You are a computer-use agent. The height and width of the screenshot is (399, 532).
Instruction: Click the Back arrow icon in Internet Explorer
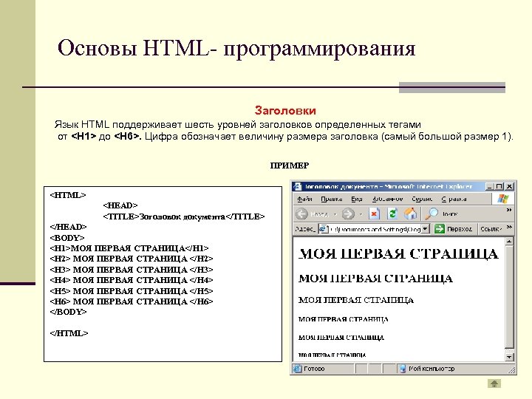(x=301, y=214)
